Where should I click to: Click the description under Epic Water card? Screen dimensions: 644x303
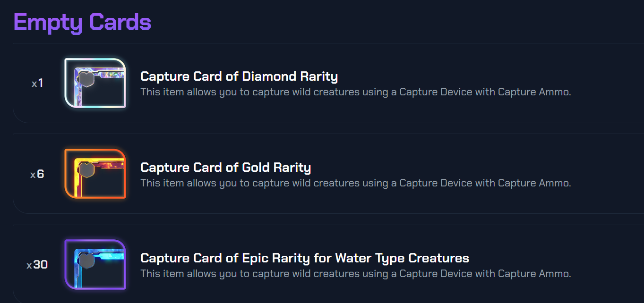[355, 274]
